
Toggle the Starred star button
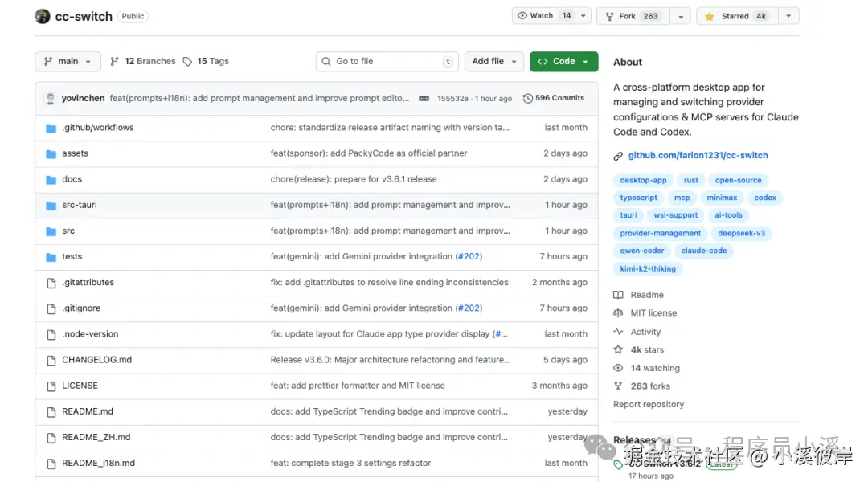click(x=709, y=16)
